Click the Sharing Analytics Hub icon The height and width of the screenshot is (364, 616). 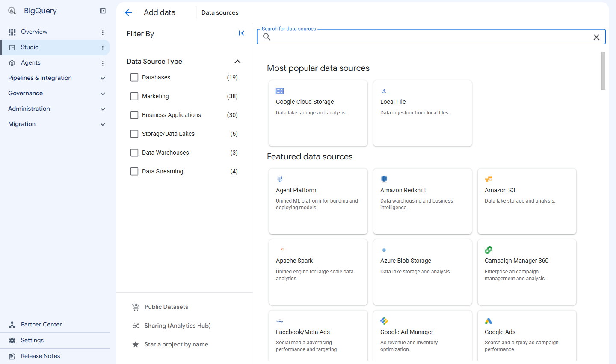(x=136, y=326)
